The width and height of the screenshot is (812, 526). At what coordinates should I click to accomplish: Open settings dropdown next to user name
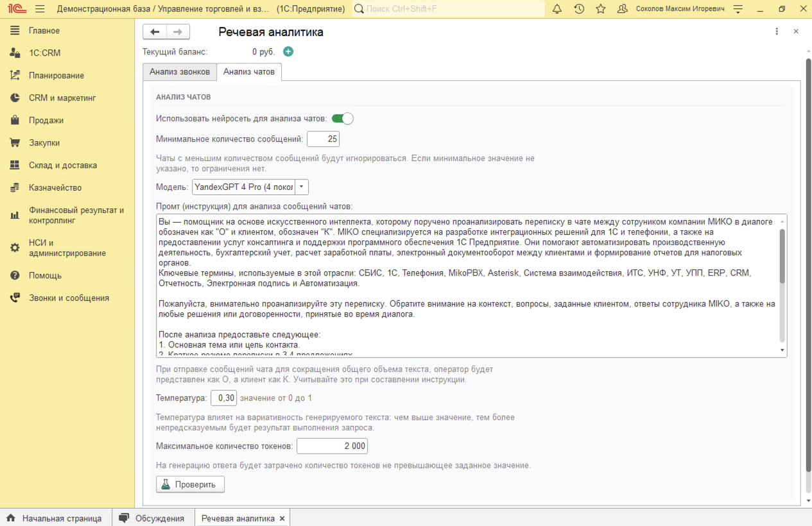738,9
